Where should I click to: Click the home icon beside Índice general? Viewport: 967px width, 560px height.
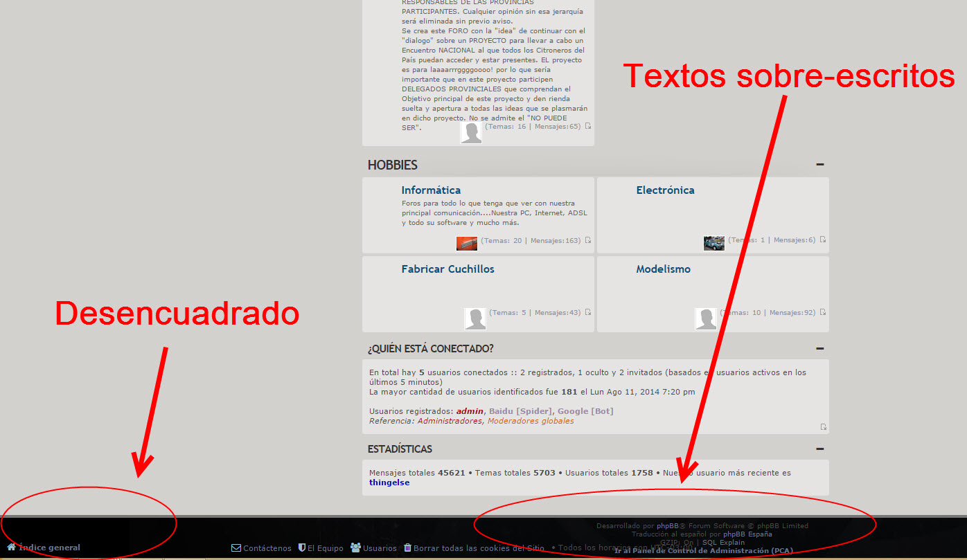[11, 547]
